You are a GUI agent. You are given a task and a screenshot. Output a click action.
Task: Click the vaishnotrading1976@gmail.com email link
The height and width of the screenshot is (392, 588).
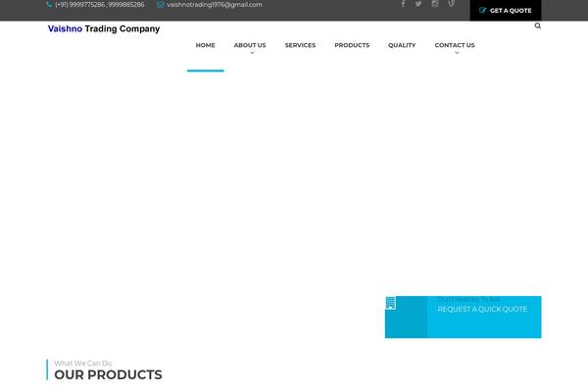click(x=215, y=5)
